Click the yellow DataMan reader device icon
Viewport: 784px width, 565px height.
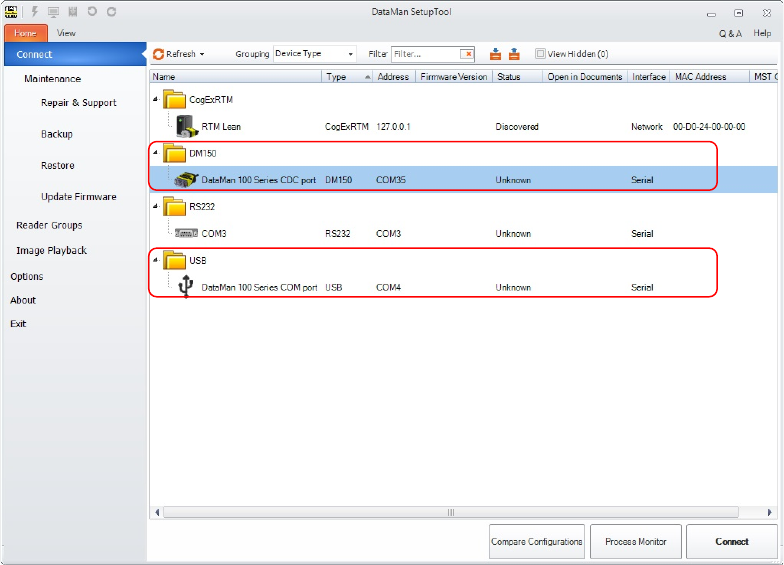[x=186, y=180]
